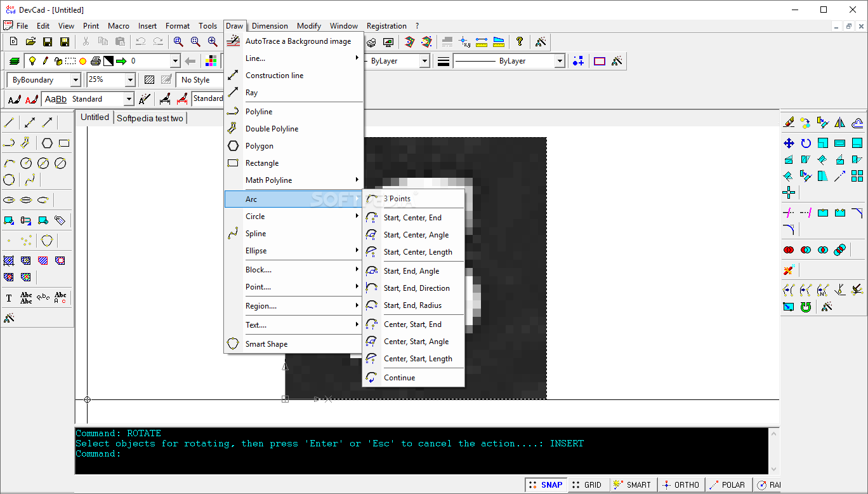Click the black-white layer color swatch
The image size is (868, 494).
[109, 61]
